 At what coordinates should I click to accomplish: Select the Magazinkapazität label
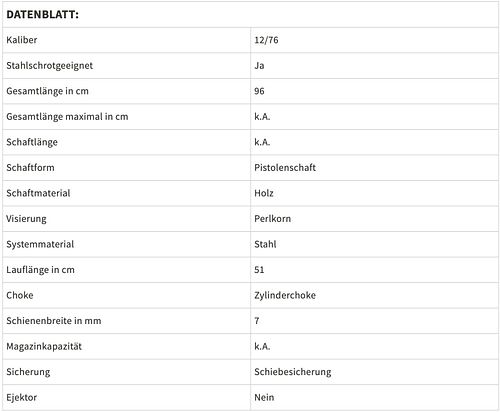click(44, 347)
